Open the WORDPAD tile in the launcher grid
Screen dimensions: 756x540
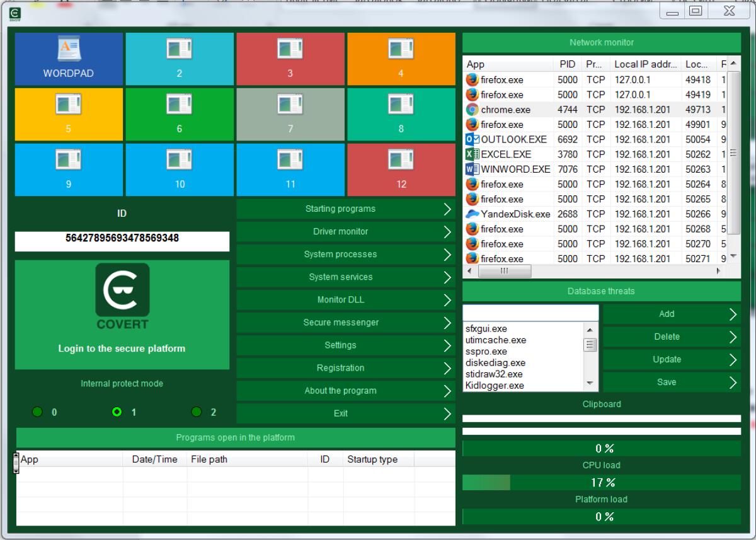tap(69, 58)
